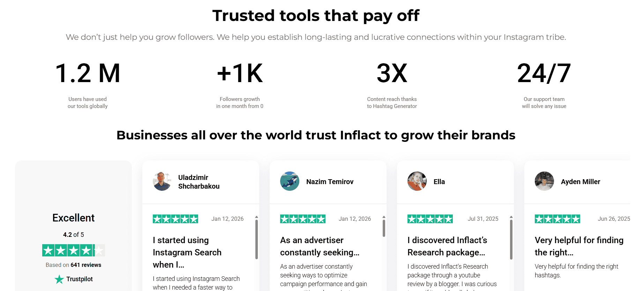
Task: Open 'I discovered Inflact's Research package' review
Action: coord(447,246)
